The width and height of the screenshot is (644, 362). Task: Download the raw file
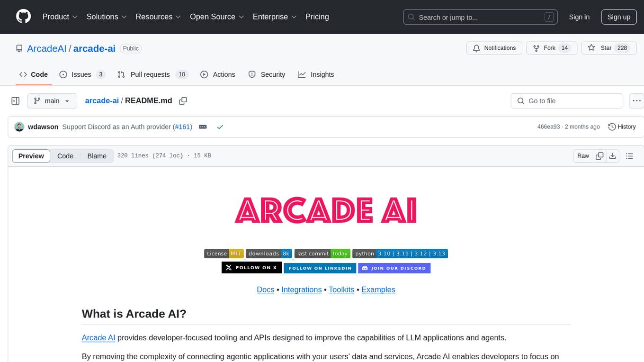pos(612,156)
